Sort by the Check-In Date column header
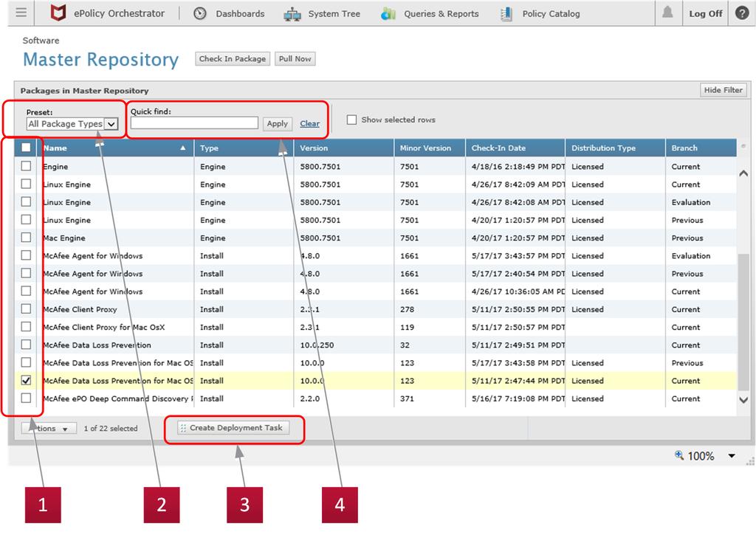The height and width of the screenshot is (535, 756). 515,148
